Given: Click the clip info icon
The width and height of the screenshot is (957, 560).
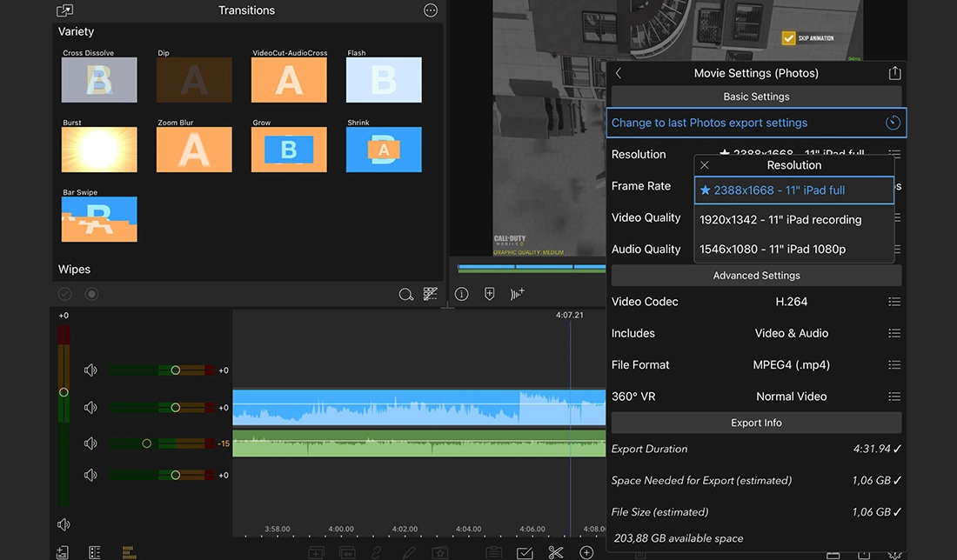Looking at the screenshot, I should (462, 294).
